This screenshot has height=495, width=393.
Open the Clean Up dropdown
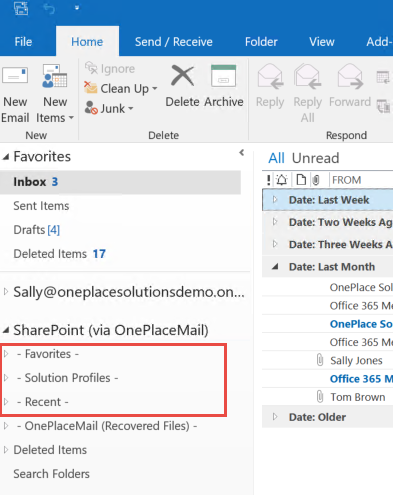[x=121, y=89]
